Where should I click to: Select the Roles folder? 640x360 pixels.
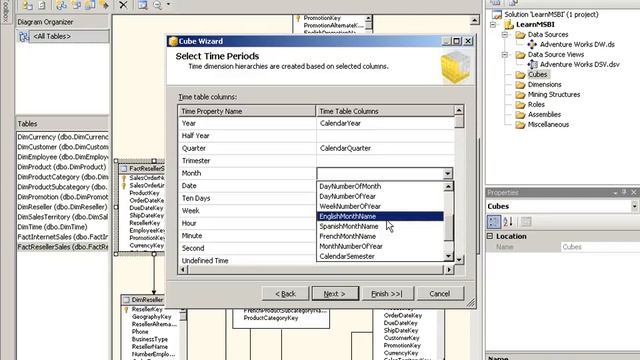536,104
